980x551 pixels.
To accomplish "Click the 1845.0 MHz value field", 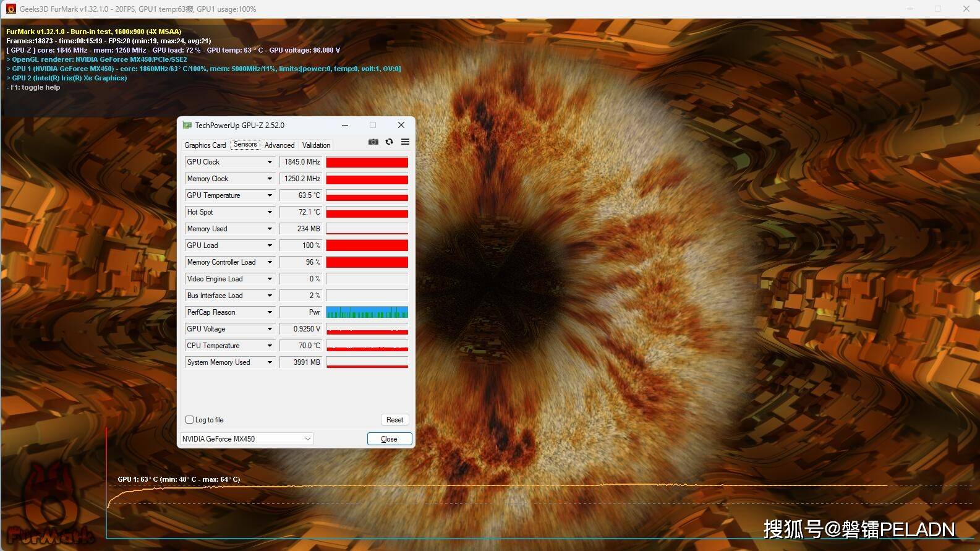I will [x=301, y=162].
